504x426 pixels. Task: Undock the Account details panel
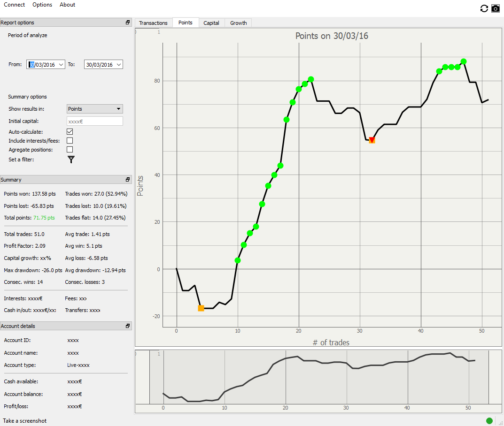click(128, 326)
